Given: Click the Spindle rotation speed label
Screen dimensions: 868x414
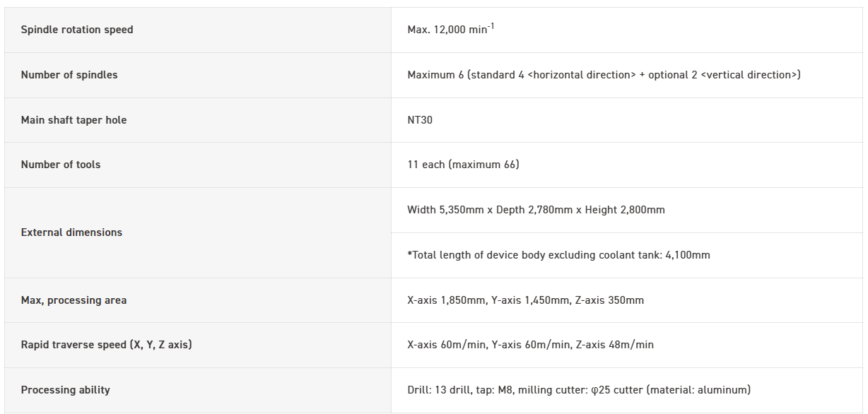Looking at the screenshot, I should click(x=76, y=30).
